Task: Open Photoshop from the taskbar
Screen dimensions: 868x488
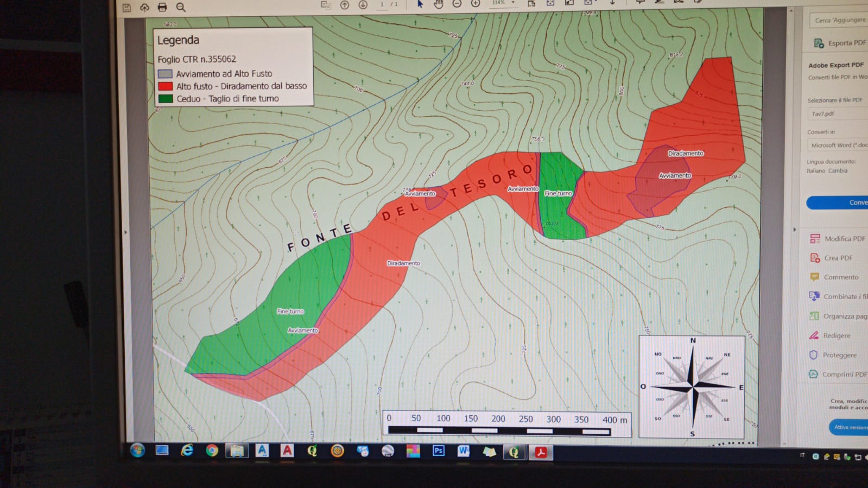Action: (439, 451)
